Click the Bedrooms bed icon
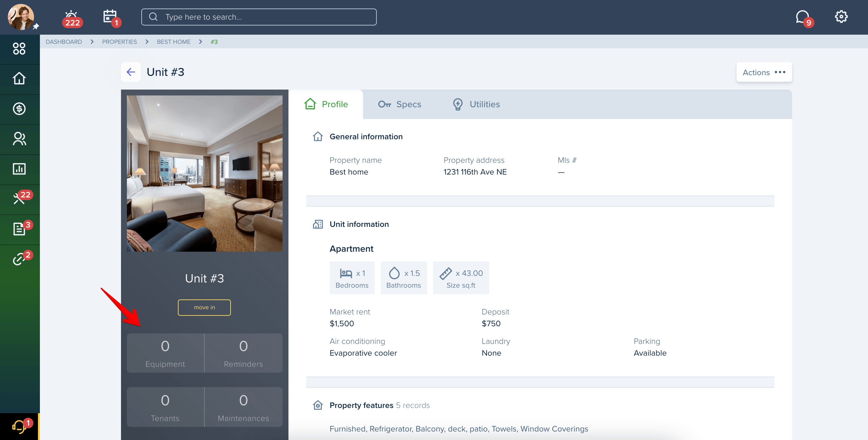Screen dimensions: 868x440 [346, 273]
